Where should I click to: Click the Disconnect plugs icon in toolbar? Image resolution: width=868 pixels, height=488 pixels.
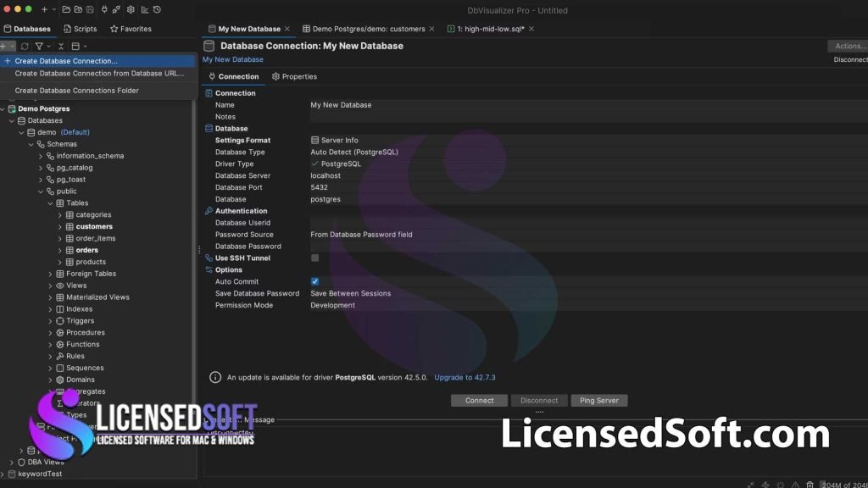pyautogui.click(x=116, y=9)
